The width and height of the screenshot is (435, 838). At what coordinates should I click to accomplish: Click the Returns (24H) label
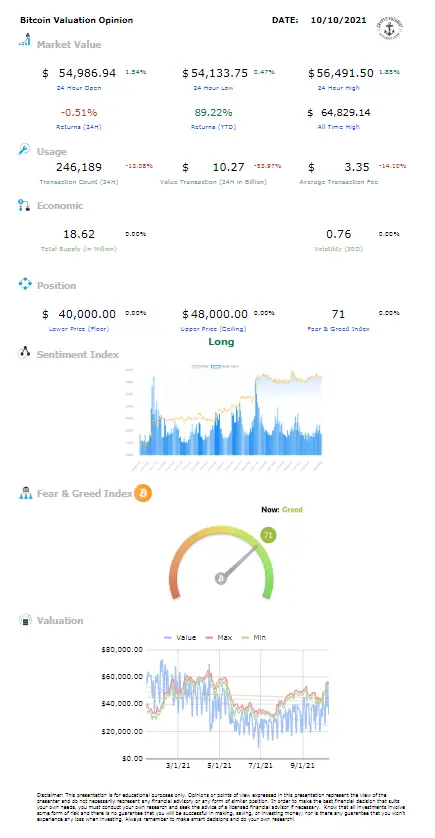(x=79, y=127)
